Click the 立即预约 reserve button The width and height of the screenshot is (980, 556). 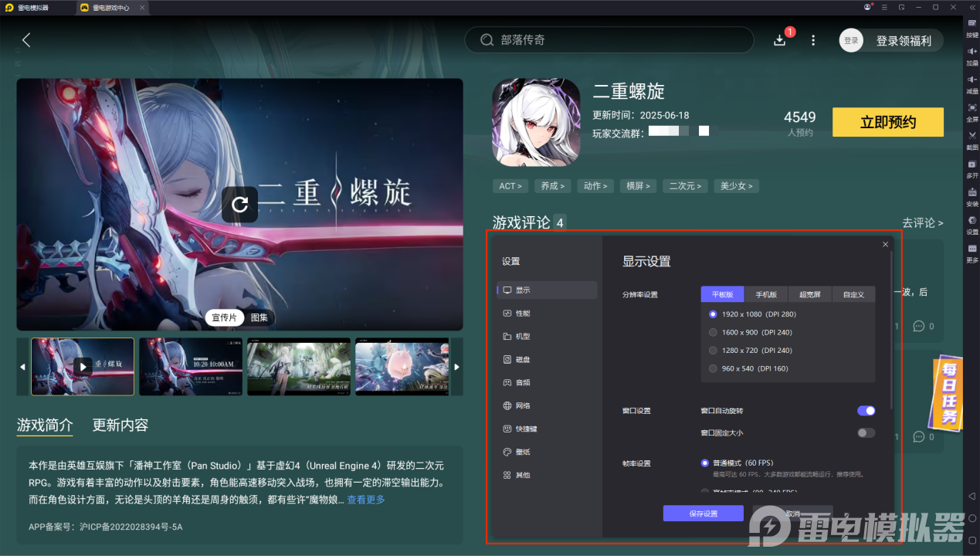click(x=887, y=122)
